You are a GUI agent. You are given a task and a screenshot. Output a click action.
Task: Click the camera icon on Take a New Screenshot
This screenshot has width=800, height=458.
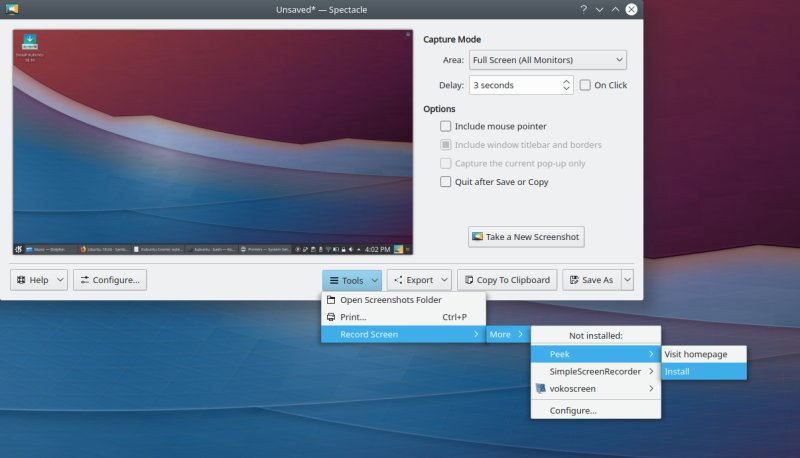pos(477,237)
